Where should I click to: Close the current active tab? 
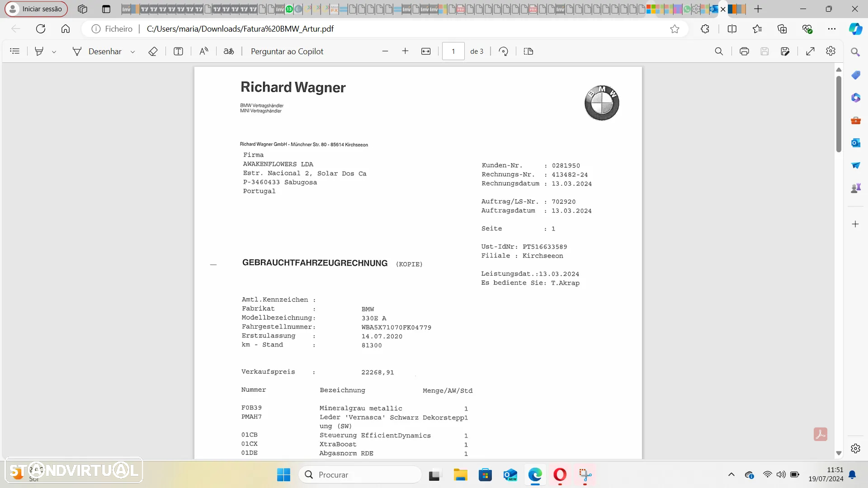(723, 9)
